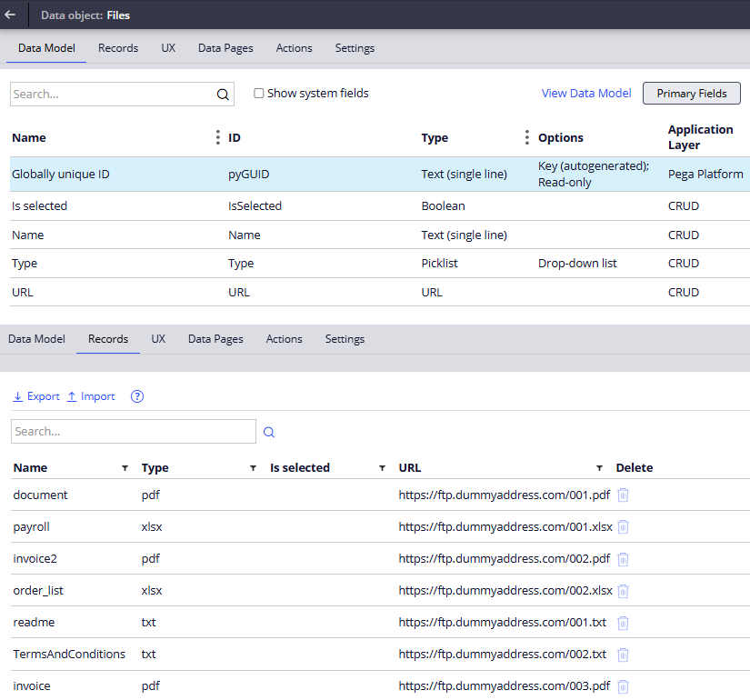Click the Primary Fields button
Screen dimensions: 750x700
[x=692, y=94]
